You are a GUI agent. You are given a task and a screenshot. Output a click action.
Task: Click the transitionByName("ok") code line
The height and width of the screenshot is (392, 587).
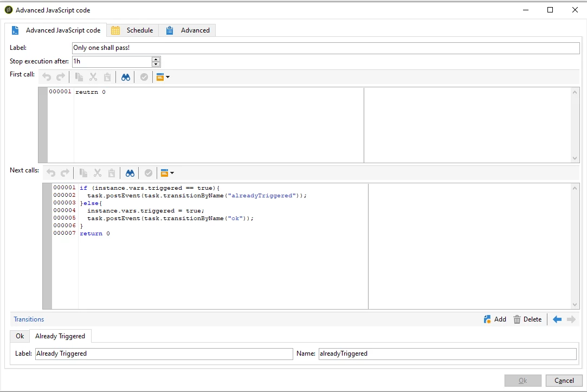click(x=170, y=219)
